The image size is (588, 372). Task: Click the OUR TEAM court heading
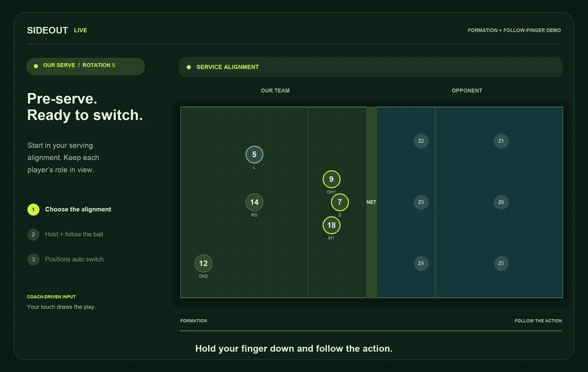(275, 91)
